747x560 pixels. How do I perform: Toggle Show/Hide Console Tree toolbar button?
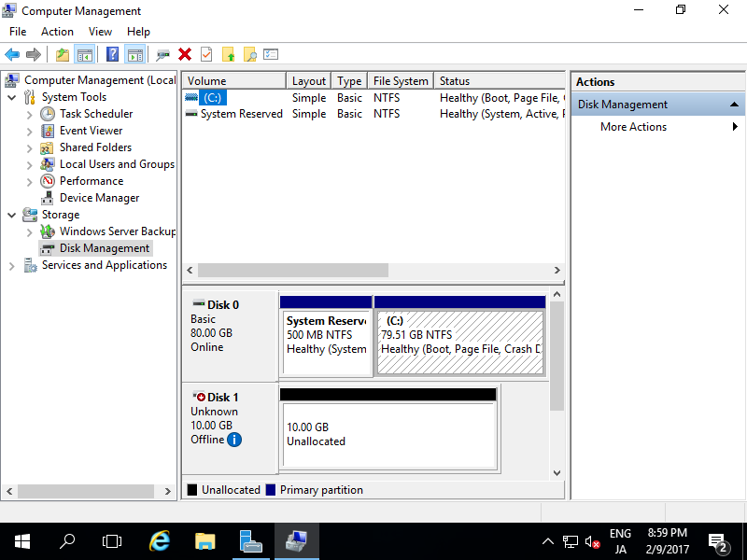pos(85,55)
